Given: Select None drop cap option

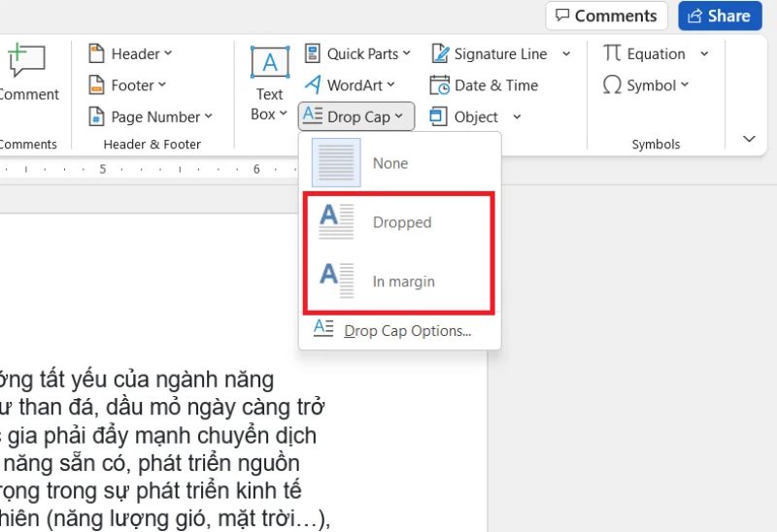Looking at the screenshot, I should [x=400, y=163].
